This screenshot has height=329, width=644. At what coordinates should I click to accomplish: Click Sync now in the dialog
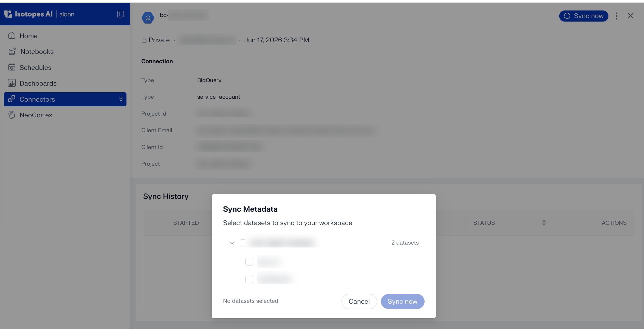point(402,301)
